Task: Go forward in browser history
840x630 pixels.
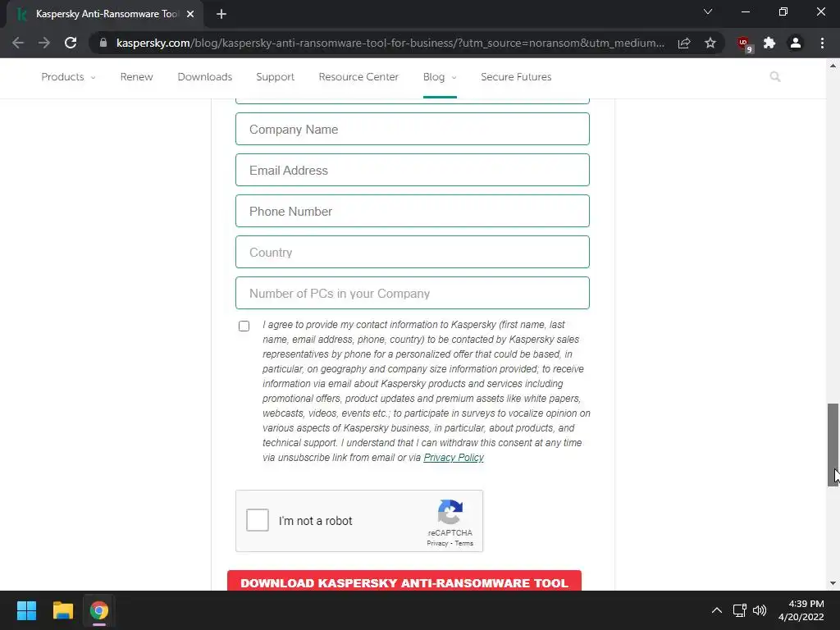Action: click(x=44, y=43)
